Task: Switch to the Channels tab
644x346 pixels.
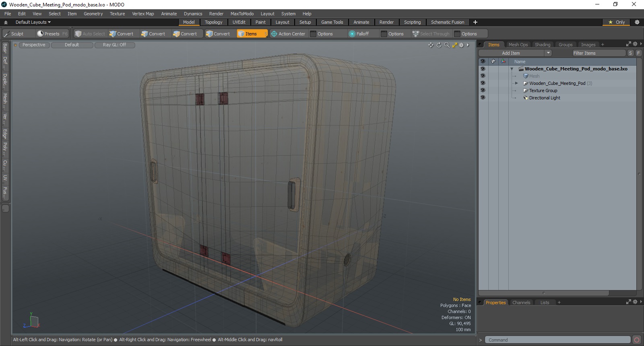Action: (x=521, y=303)
